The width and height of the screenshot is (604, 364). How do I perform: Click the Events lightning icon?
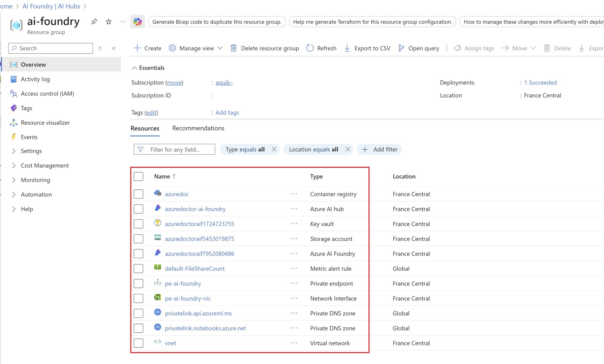pos(13,137)
